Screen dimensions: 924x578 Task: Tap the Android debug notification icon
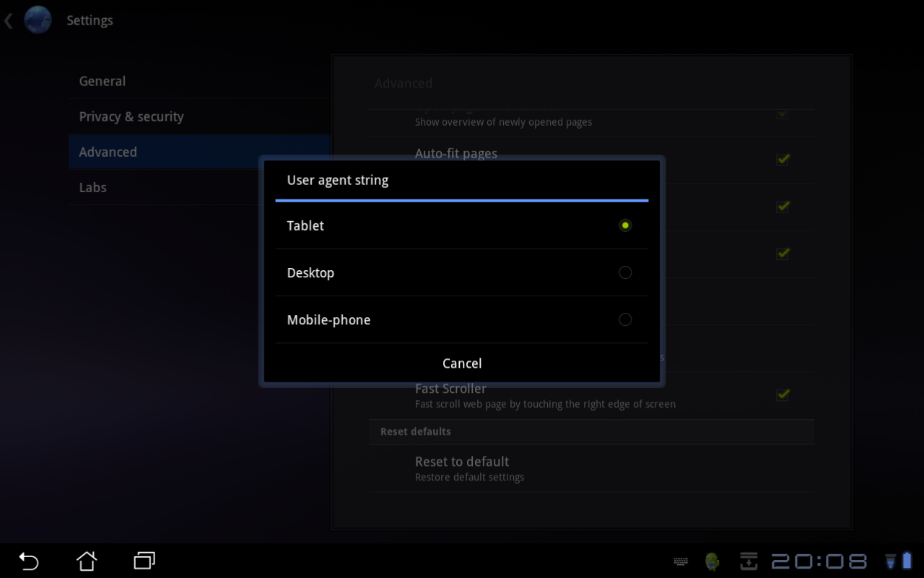(712, 561)
